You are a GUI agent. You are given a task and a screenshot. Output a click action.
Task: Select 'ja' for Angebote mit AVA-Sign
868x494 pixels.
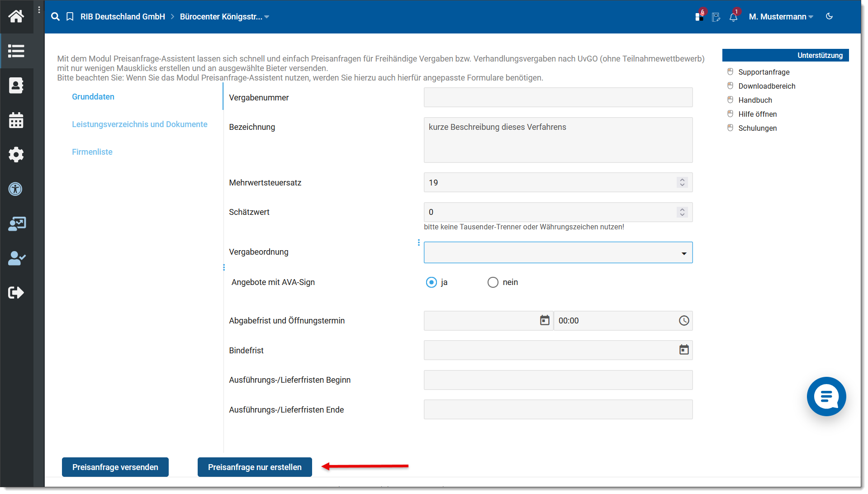[x=432, y=282]
